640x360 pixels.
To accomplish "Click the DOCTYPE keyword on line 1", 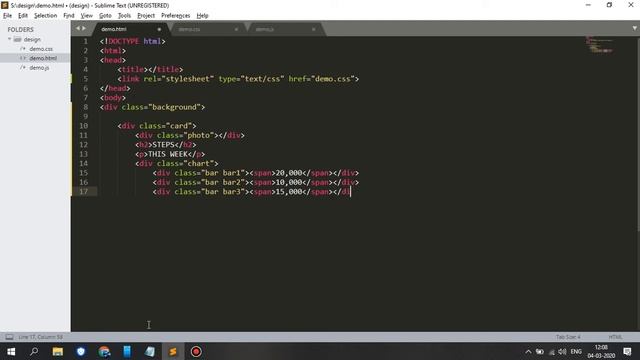I will coord(124,41).
